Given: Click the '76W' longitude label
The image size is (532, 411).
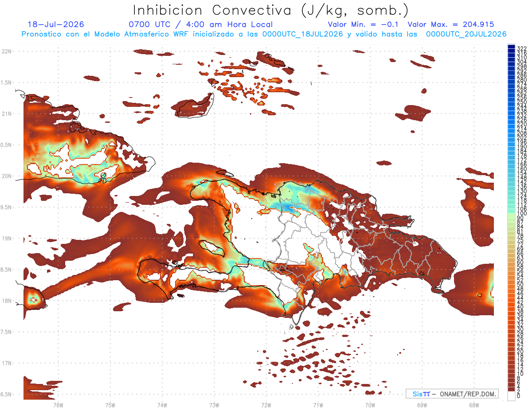Looking at the screenshot, I should (x=58, y=405).
